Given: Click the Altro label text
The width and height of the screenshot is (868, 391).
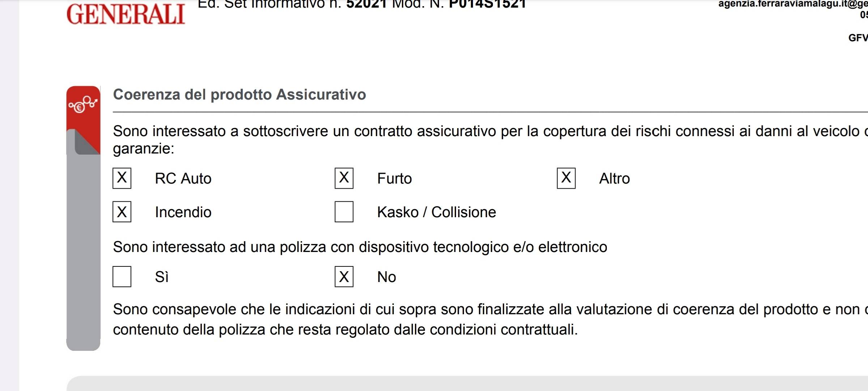Looking at the screenshot, I should [614, 178].
